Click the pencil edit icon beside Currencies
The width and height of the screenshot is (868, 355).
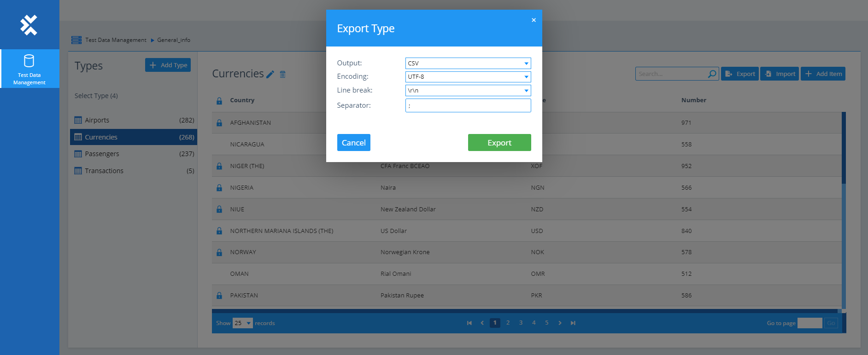(x=270, y=74)
